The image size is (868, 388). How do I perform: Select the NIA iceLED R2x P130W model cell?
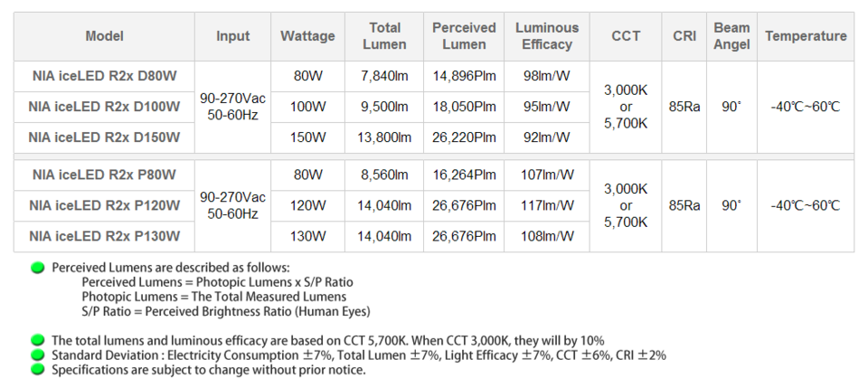coord(104,236)
